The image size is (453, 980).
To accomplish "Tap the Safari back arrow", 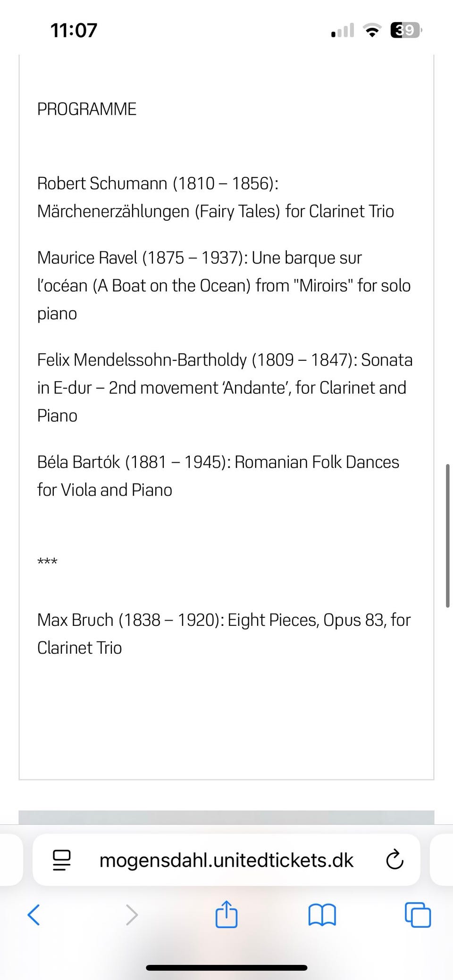I will pyautogui.click(x=34, y=915).
